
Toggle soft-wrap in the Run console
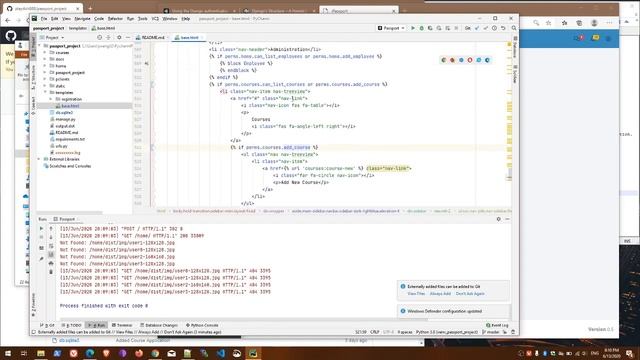[51, 246]
